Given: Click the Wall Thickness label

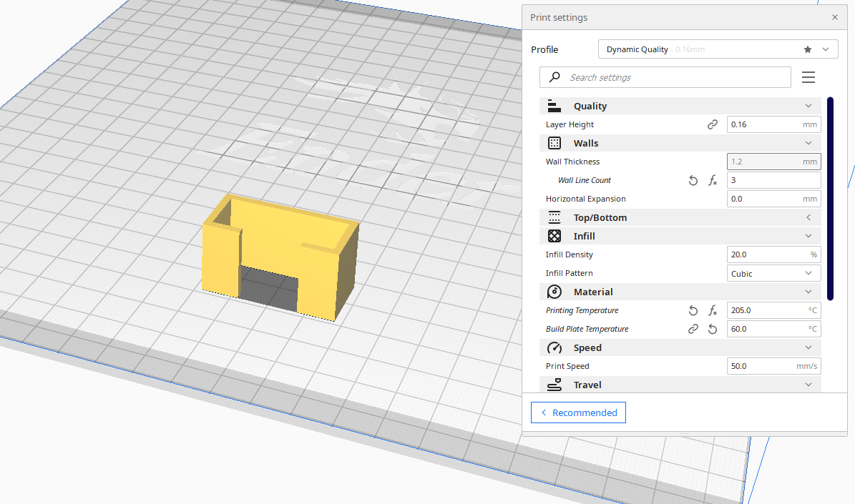Looking at the screenshot, I should coord(572,162).
